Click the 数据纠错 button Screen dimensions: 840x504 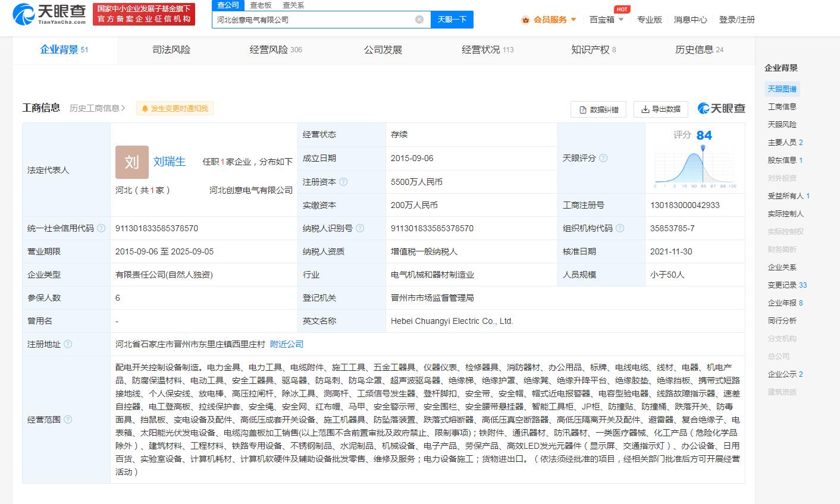598,109
